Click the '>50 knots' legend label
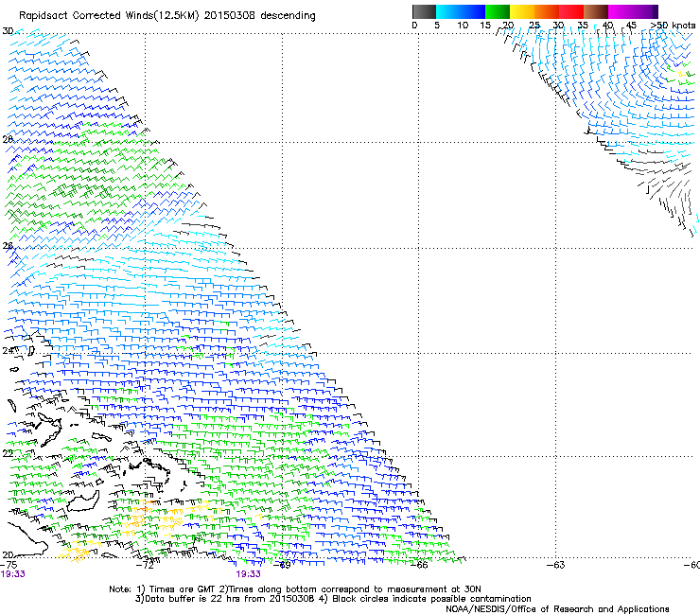Image resolution: width=700 pixels, height=615 pixels. (673, 25)
